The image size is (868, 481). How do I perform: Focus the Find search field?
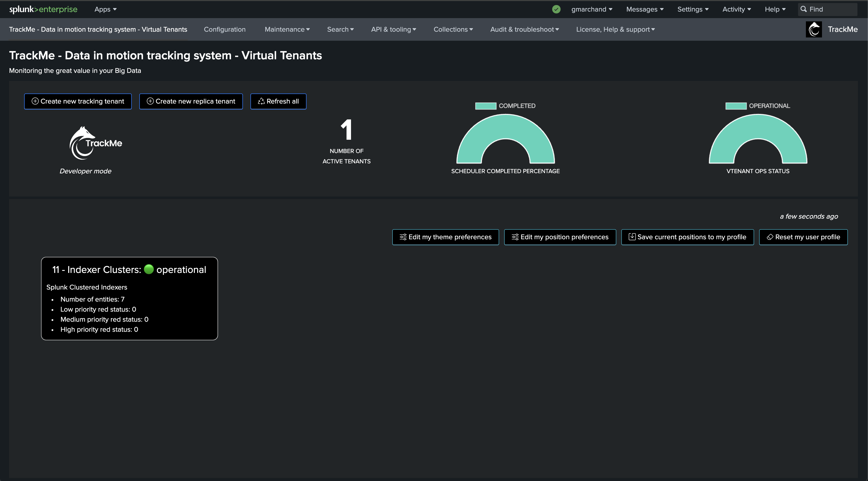pos(828,9)
